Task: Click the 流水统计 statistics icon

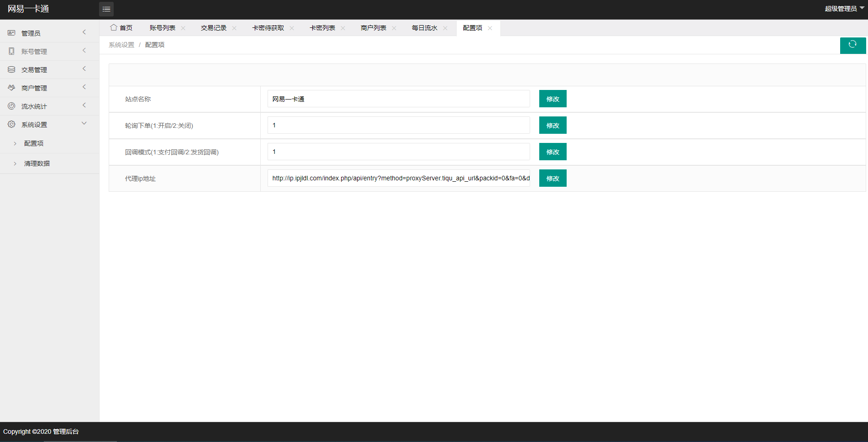Action: pos(11,105)
